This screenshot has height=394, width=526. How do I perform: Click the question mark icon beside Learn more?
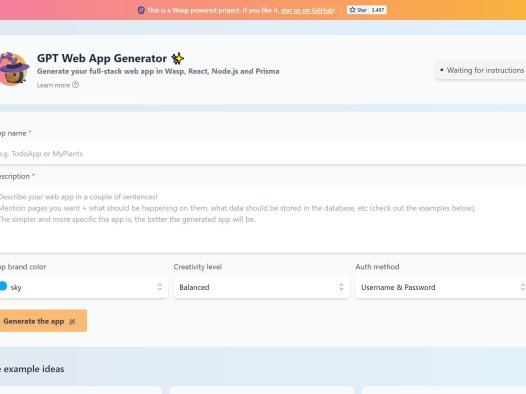click(75, 85)
